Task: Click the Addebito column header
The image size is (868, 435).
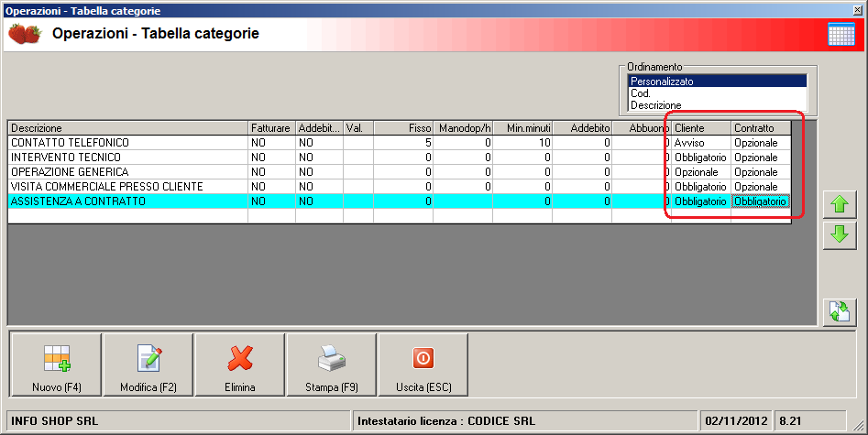Action: pyautogui.click(x=582, y=128)
